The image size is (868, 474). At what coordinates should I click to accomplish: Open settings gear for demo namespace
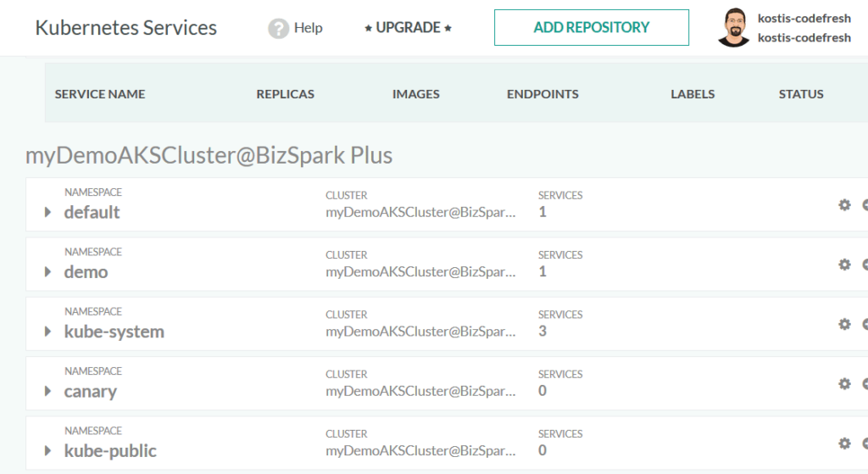click(x=844, y=265)
